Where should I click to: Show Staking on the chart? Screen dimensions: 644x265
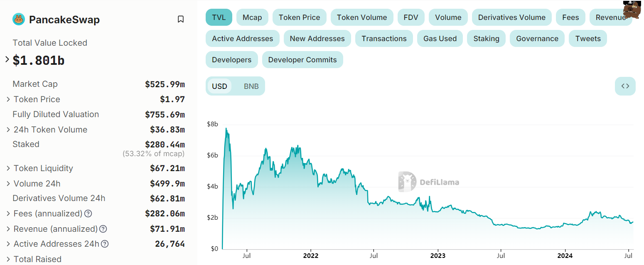pyautogui.click(x=487, y=39)
